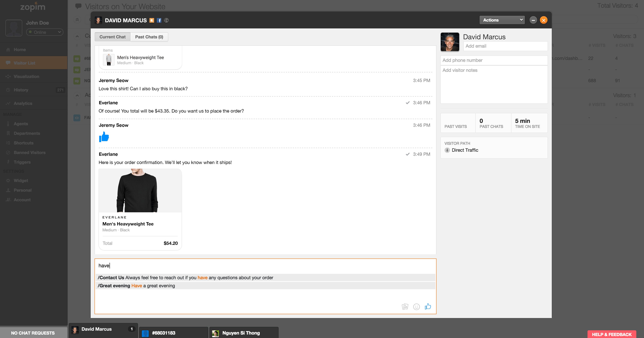Click the unread badge '1' on David Marcus tab
This screenshot has height=338, width=644.
pyautogui.click(x=131, y=329)
